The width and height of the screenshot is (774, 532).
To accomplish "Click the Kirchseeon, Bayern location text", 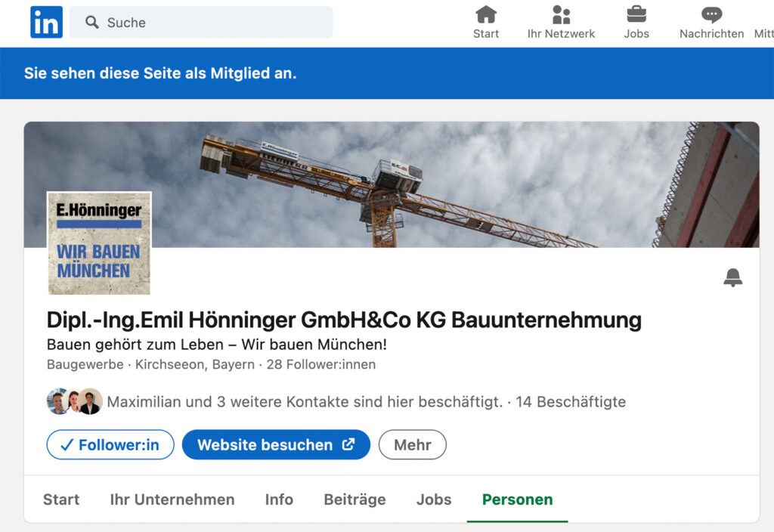I will (195, 364).
